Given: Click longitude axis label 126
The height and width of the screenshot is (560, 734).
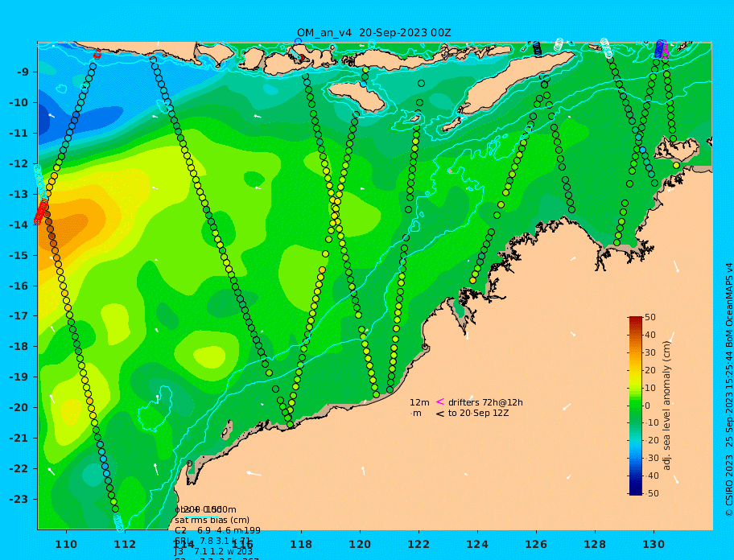Looking at the screenshot, I should (x=536, y=544).
